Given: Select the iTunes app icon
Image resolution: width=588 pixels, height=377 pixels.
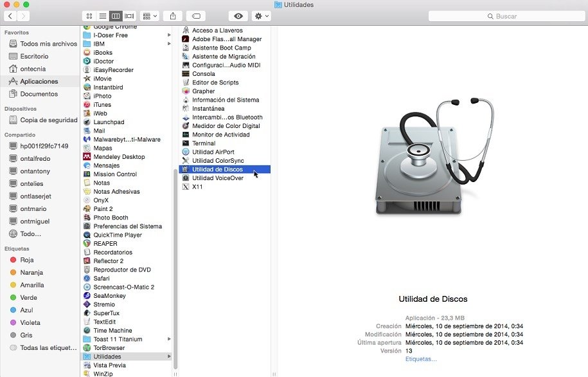Looking at the screenshot, I should [x=87, y=104].
